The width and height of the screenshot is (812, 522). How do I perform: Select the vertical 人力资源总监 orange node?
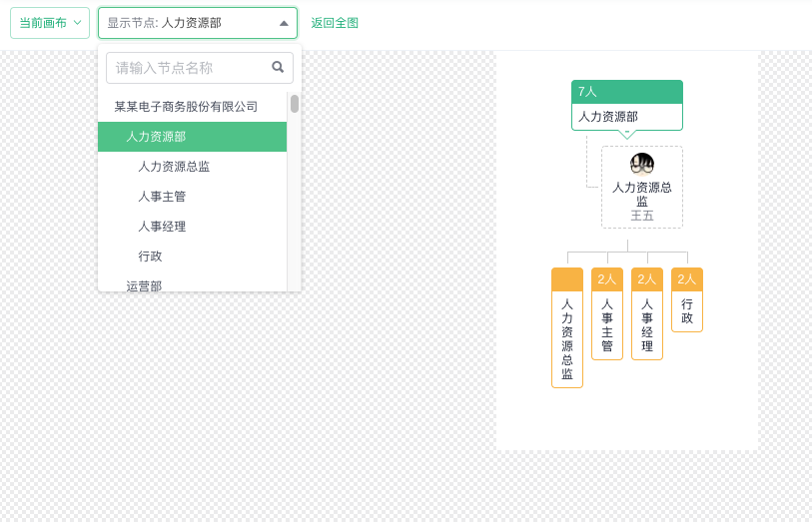click(567, 327)
